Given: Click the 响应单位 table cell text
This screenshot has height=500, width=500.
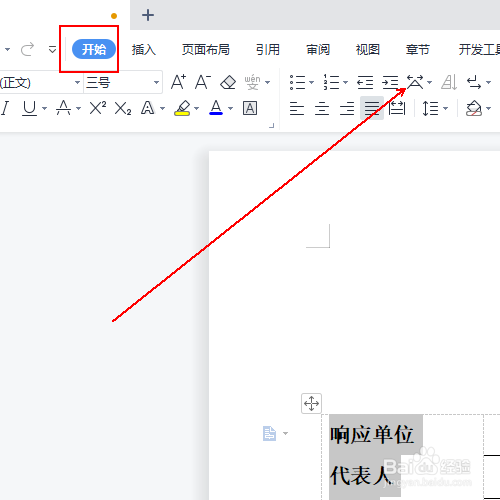Looking at the screenshot, I should [x=372, y=435].
